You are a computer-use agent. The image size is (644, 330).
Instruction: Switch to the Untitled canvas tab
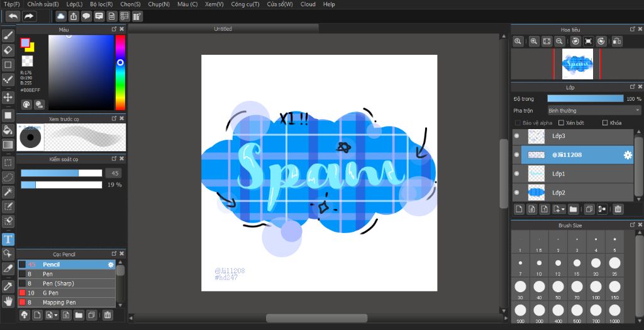pos(223,29)
